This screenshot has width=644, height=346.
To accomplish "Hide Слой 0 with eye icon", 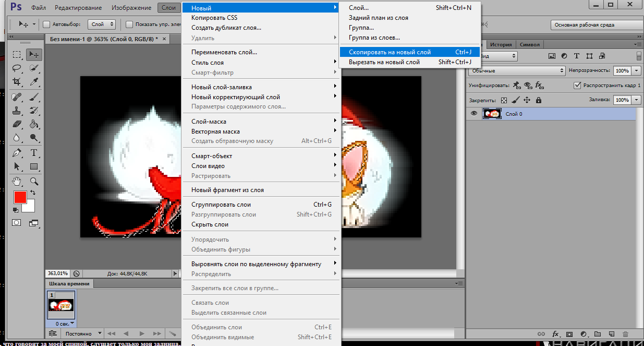I will [x=474, y=113].
